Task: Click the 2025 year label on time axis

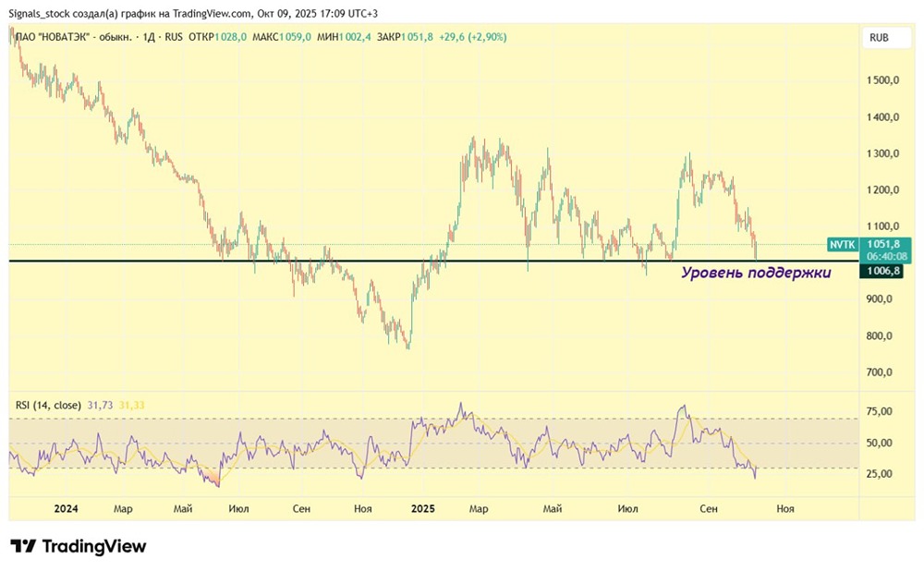Action: (423, 508)
